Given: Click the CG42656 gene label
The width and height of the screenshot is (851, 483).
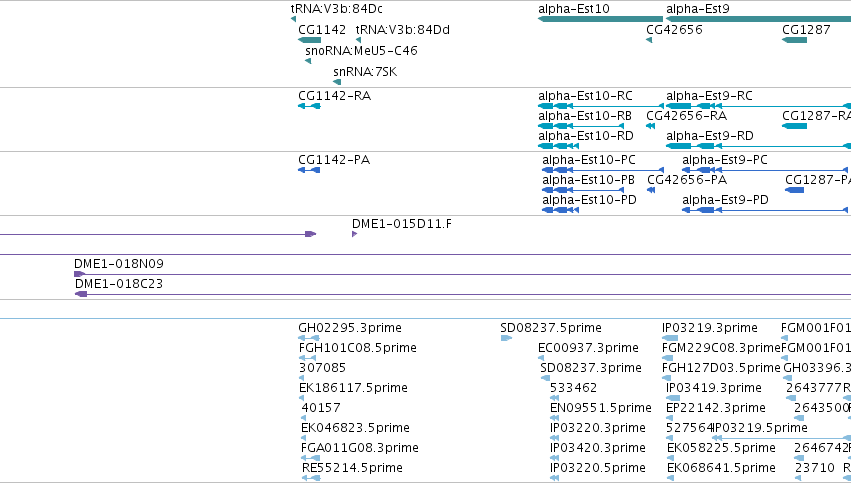Looking at the screenshot, I should [x=674, y=30].
